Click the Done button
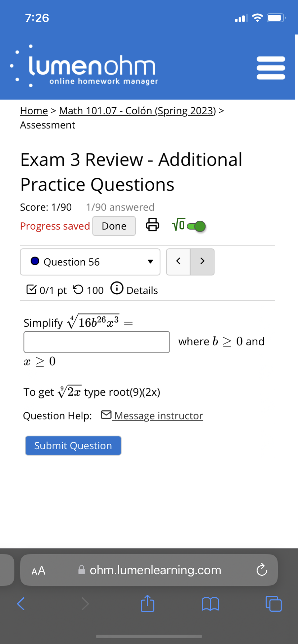 point(114,226)
